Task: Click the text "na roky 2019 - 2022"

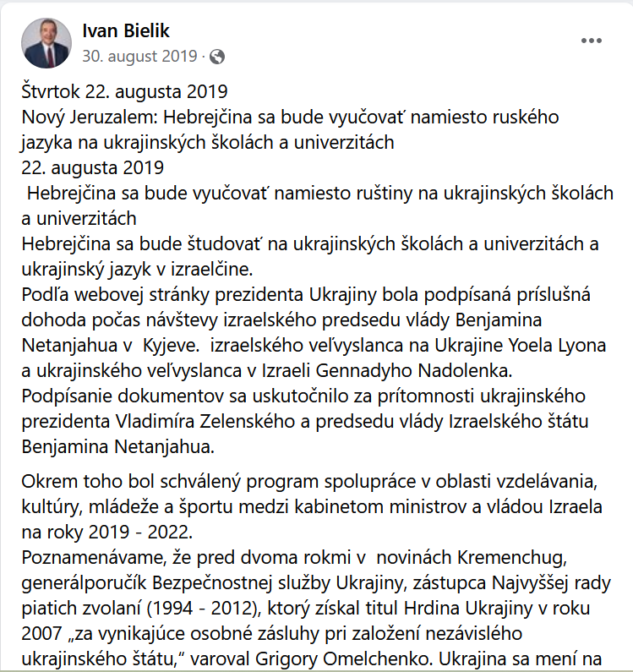Action: point(98,533)
